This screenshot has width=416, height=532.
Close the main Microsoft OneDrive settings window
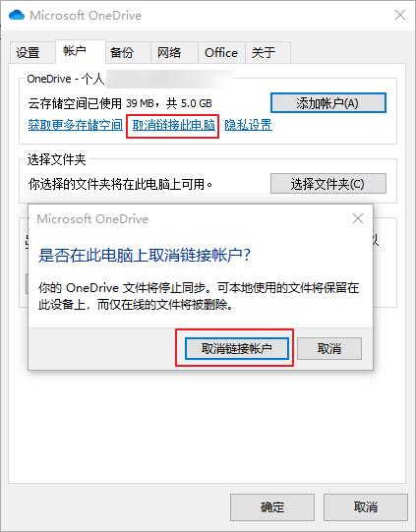(x=400, y=15)
